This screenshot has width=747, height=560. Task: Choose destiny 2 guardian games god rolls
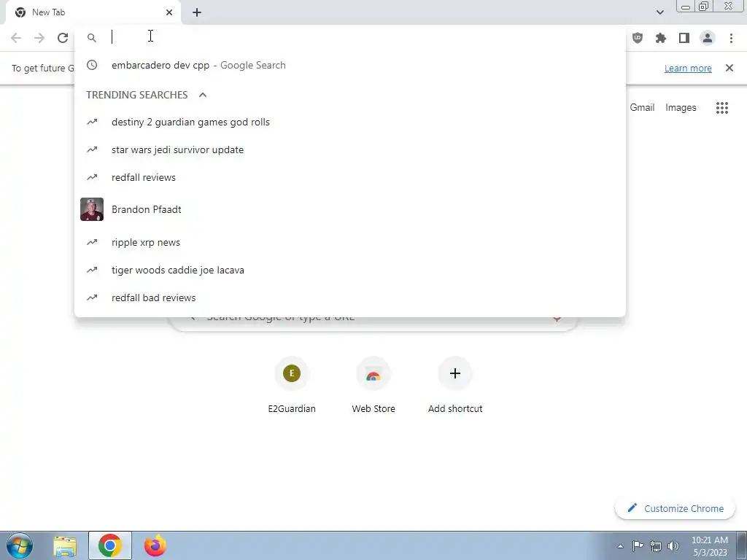click(350, 122)
